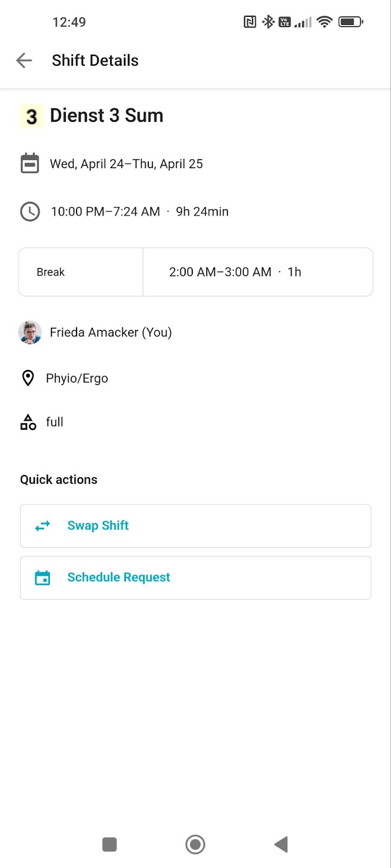The image size is (391, 868).
Task: Tap Android recent apps square button
Action: pyautogui.click(x=110, y=844)
